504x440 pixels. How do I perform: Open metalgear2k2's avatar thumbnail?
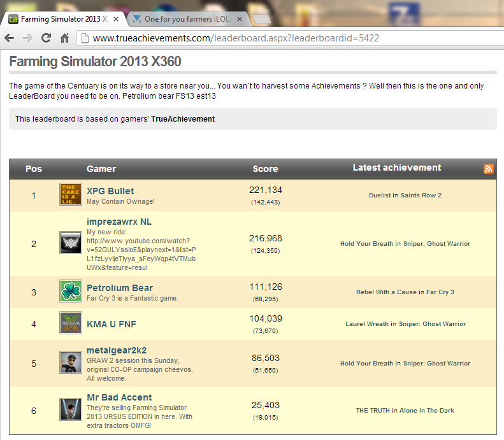tap(70, 363)
